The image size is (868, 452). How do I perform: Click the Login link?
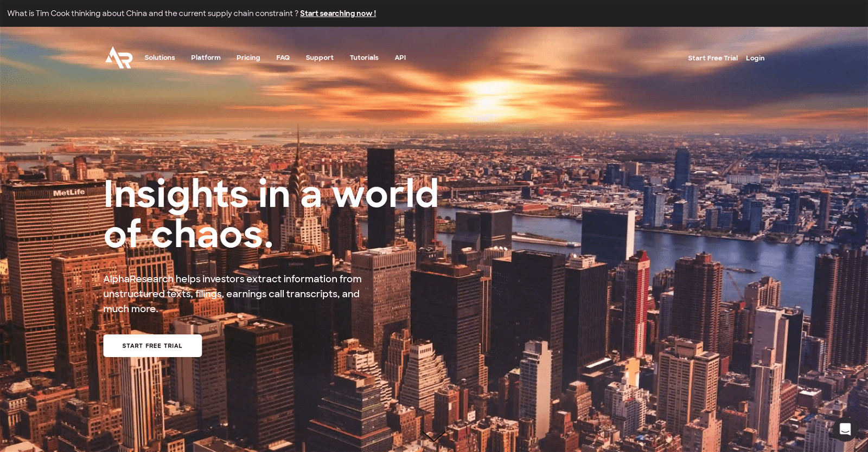pos(755,58)
